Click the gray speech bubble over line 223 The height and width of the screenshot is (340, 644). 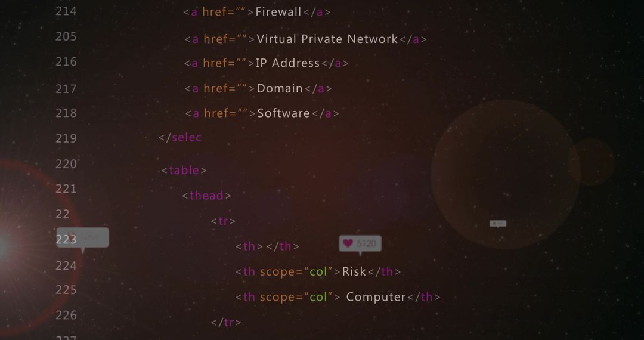click(x=83, y=239)
